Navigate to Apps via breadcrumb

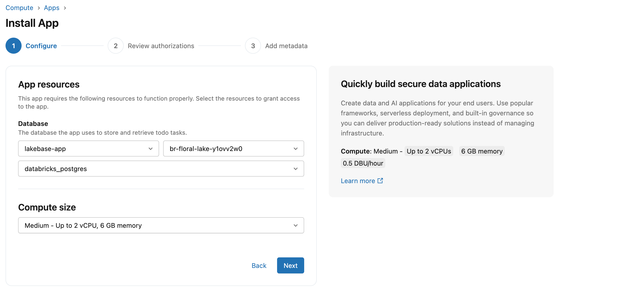tap(52, 8)
